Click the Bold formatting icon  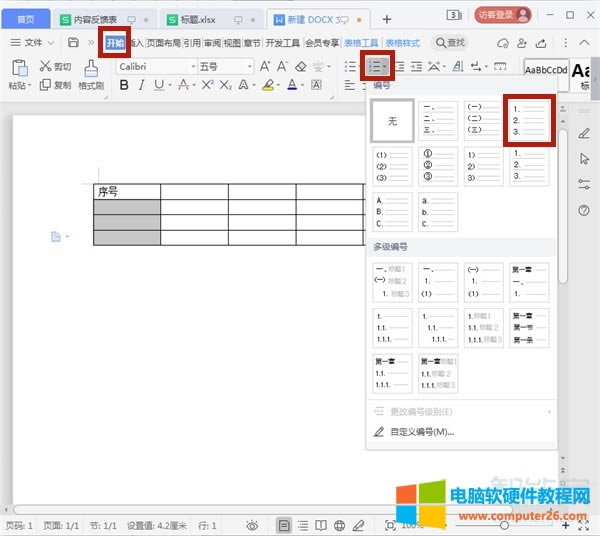point(125,85)
